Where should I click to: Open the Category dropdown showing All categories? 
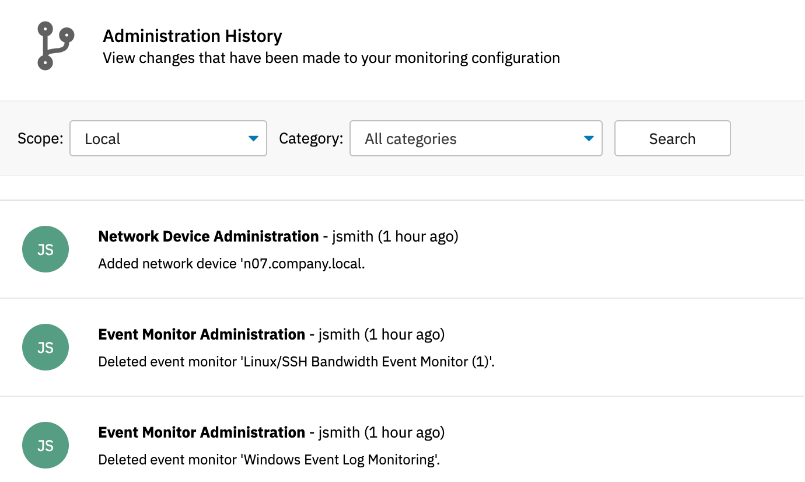coord(476,138)
